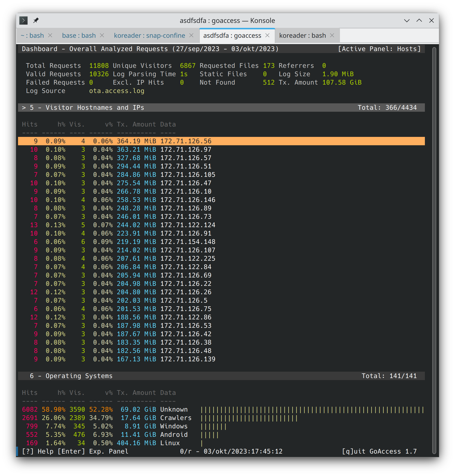Image resolution: width=455 pixels, height=476 pixels.
Task: Close the 'koreader : bash' tab
Action: [332, 36]
